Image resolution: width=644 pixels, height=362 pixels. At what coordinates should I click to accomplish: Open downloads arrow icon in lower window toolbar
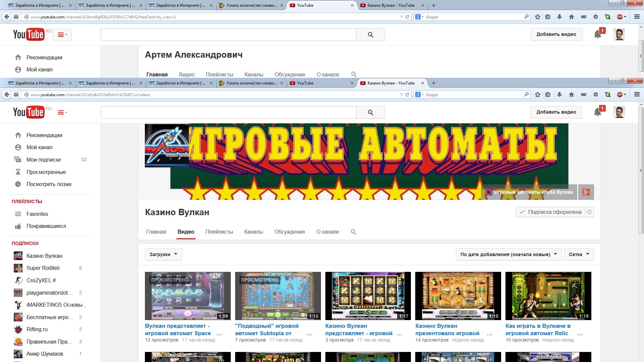(559, 95)
